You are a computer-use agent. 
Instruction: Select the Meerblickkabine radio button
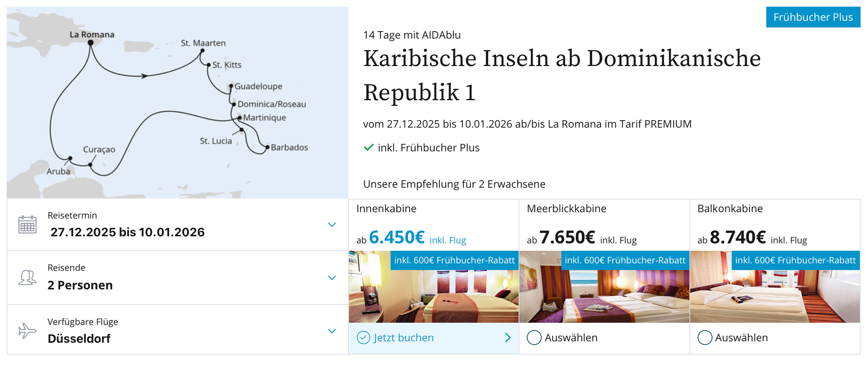click(534, 337)
